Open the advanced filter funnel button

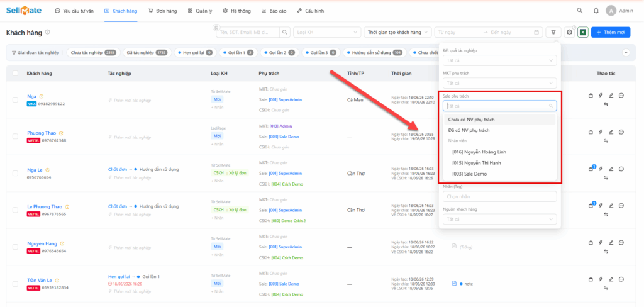tap(553, 32)
